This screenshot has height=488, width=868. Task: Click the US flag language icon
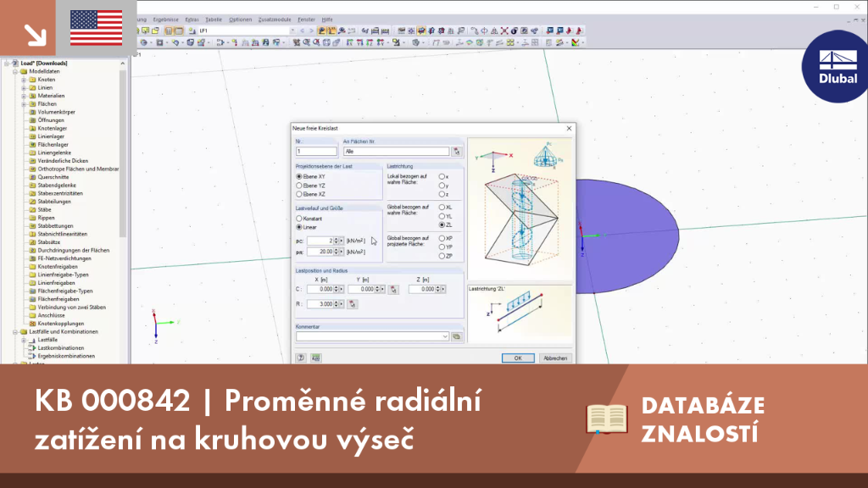click(x=97, y=28)
